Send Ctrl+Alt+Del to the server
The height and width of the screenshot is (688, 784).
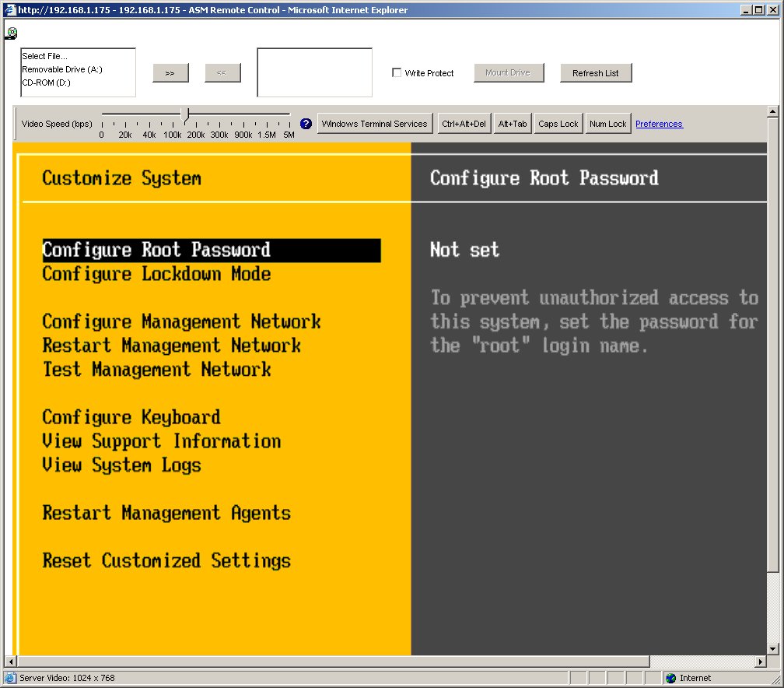(464, 123)
